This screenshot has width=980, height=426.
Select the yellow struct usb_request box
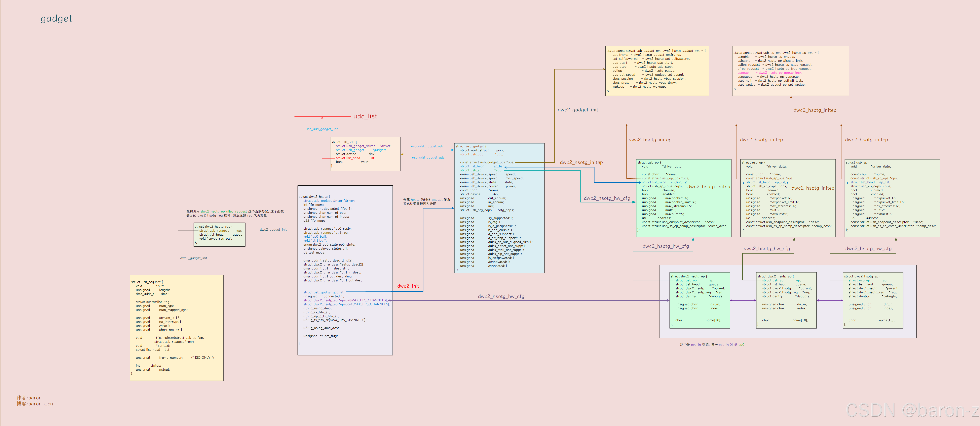click(x=176, y=327)
